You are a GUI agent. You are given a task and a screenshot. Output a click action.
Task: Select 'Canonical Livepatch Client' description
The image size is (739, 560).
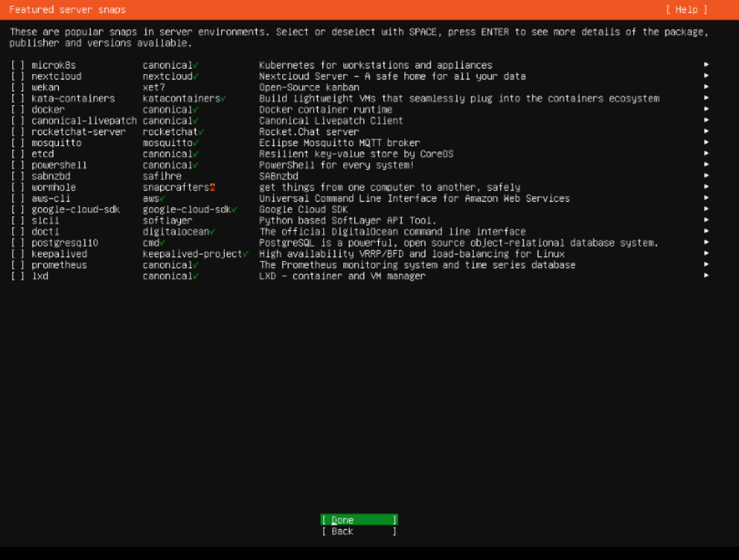332,120
